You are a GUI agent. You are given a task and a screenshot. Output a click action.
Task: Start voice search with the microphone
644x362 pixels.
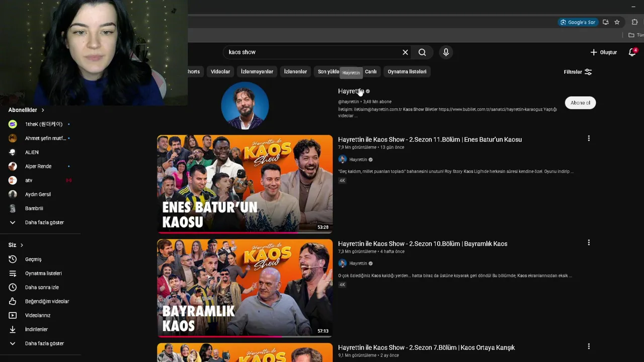446,52
